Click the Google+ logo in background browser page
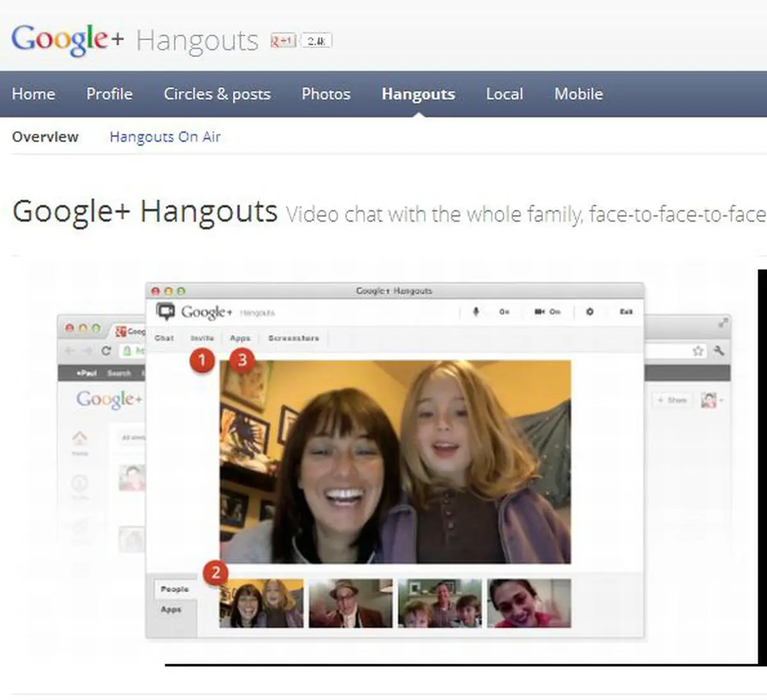Image resolution: width=767 pixels, height=700 pixels. coord(109,400)
